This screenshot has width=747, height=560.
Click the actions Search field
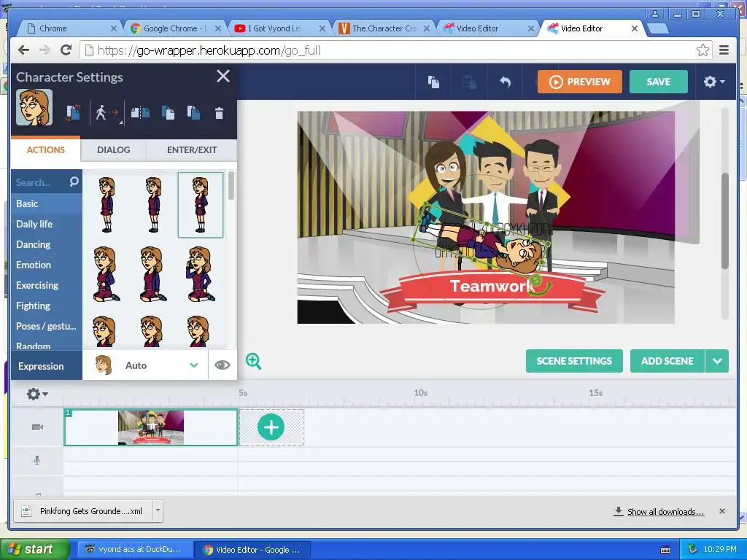(41, 182)
